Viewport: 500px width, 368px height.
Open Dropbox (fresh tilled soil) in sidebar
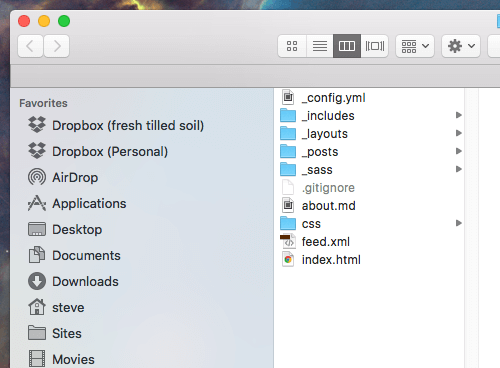116,125
